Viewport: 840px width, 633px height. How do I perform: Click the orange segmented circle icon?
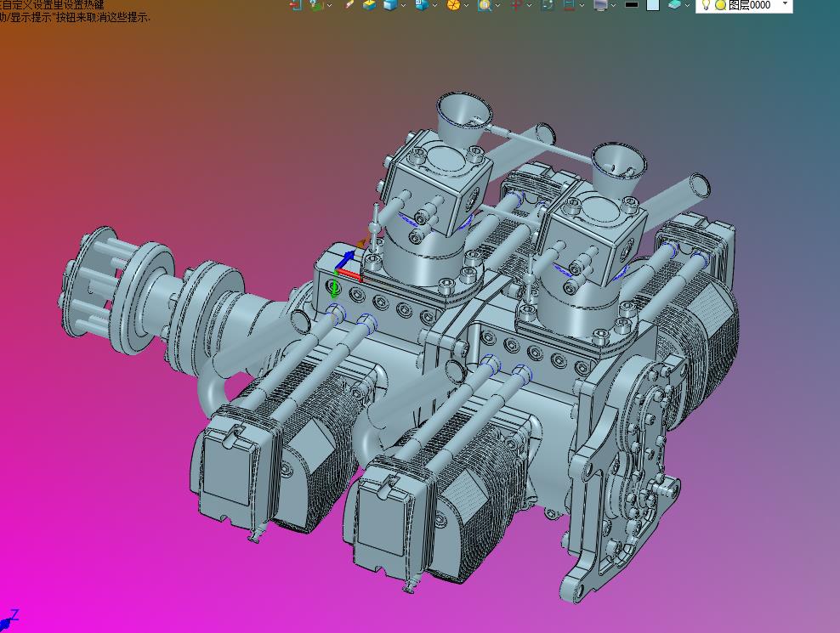tap(453, 4)
